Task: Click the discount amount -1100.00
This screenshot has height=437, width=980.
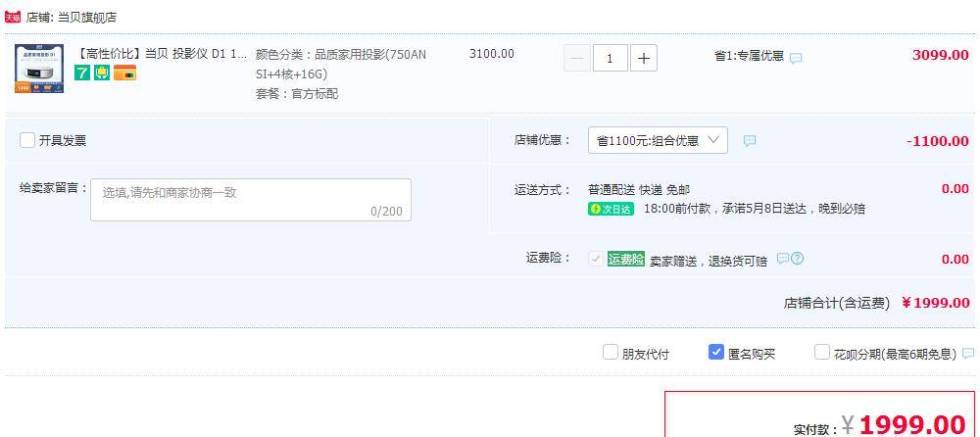Action: 938,141
